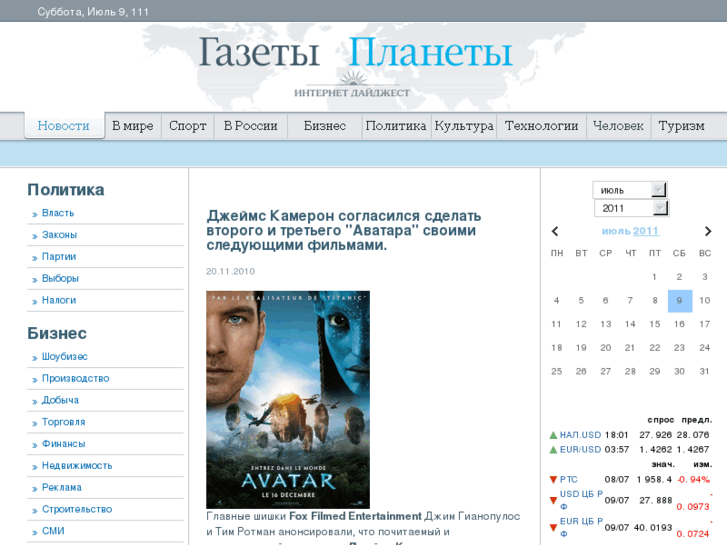
Task: Open Финансы sidebar link
Action: point(64,444)
